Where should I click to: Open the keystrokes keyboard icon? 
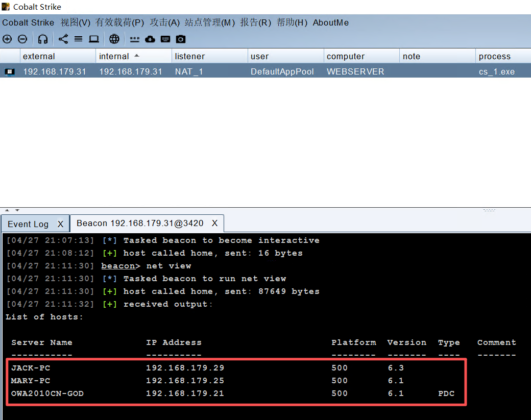click(x=165, y=39)
